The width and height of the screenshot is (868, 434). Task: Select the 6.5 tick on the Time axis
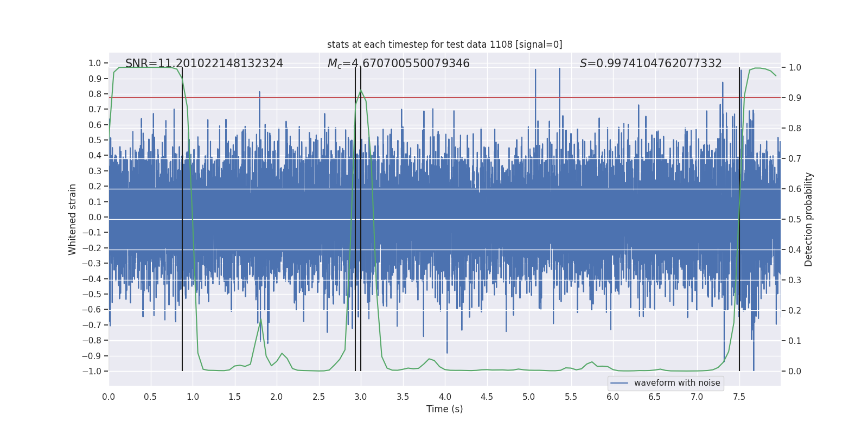655,397
